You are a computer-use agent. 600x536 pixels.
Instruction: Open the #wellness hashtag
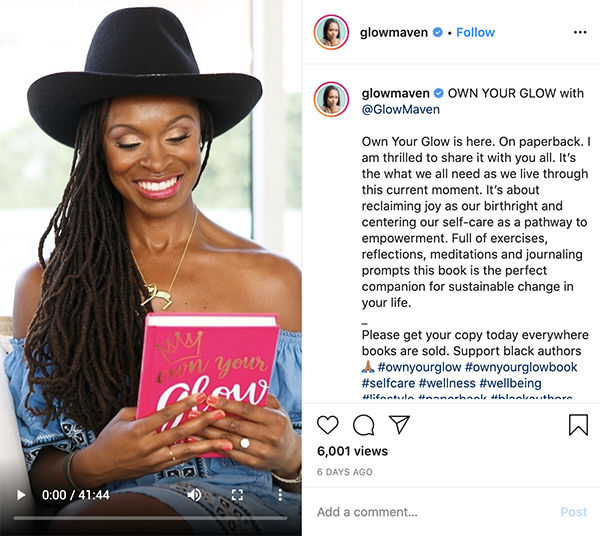pos(447,383)
